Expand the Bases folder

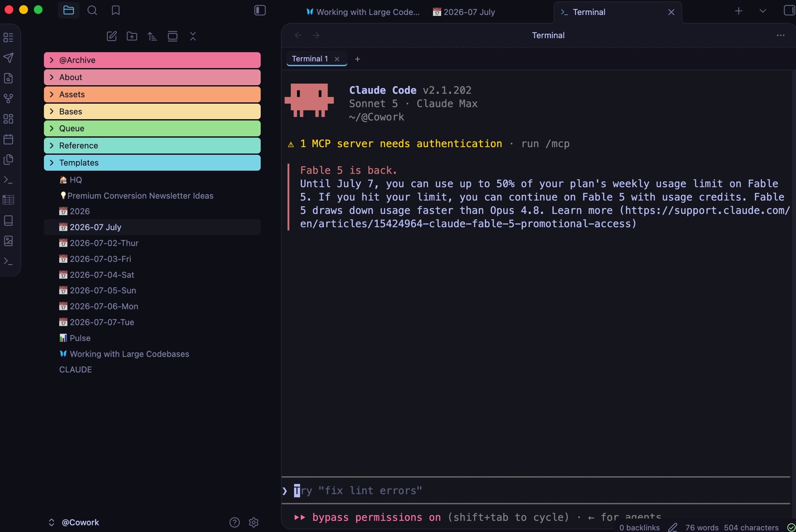click(x=152, y=111)
